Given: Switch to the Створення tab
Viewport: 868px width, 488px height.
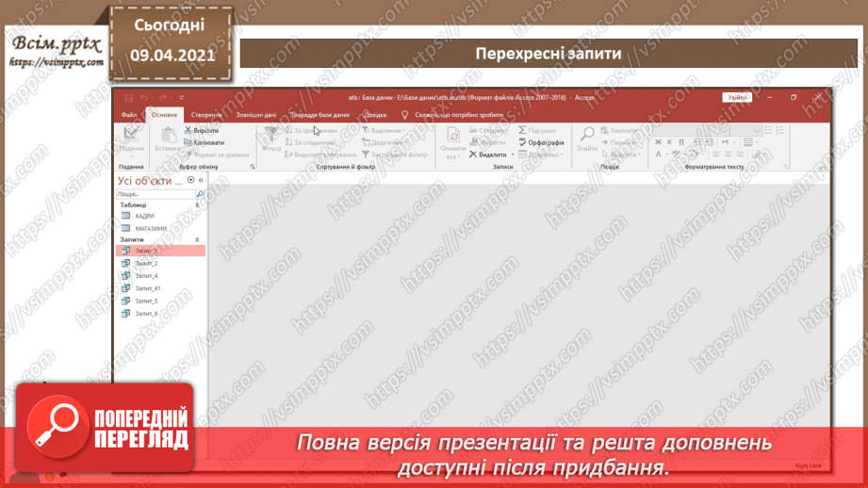Looking at the screenshot, I should [x=206, y=115].
